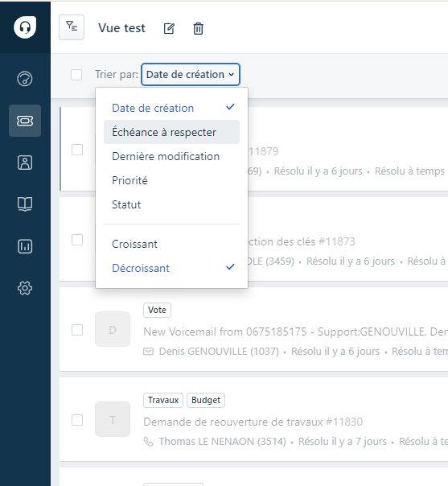The width and height of the screenshot is (448, 486).
Task: Click 'Résolu il y a 6 jours' on Denis row
Action: [x=335, y=352]
